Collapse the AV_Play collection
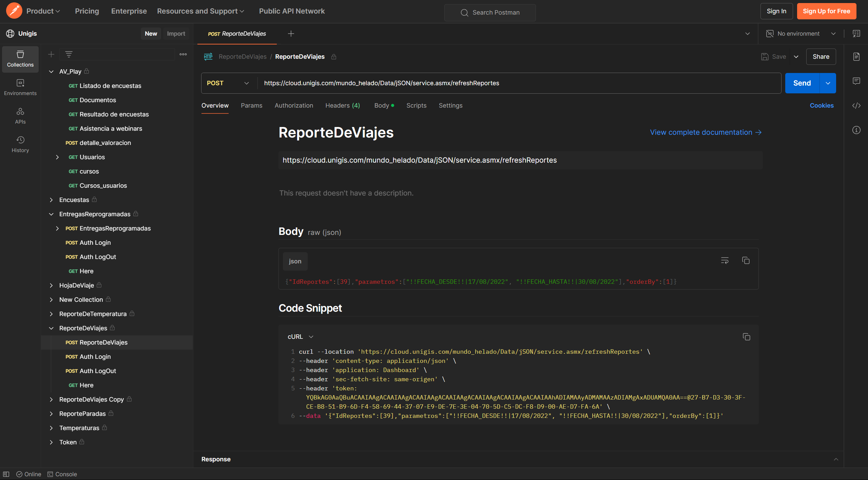The image size is (868, 480). (51, 72)
